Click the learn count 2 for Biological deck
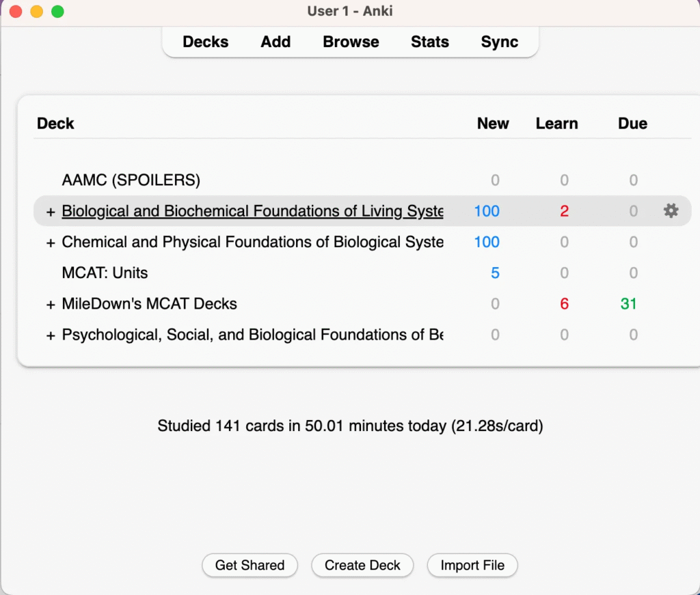 click(x=564, y=211)
